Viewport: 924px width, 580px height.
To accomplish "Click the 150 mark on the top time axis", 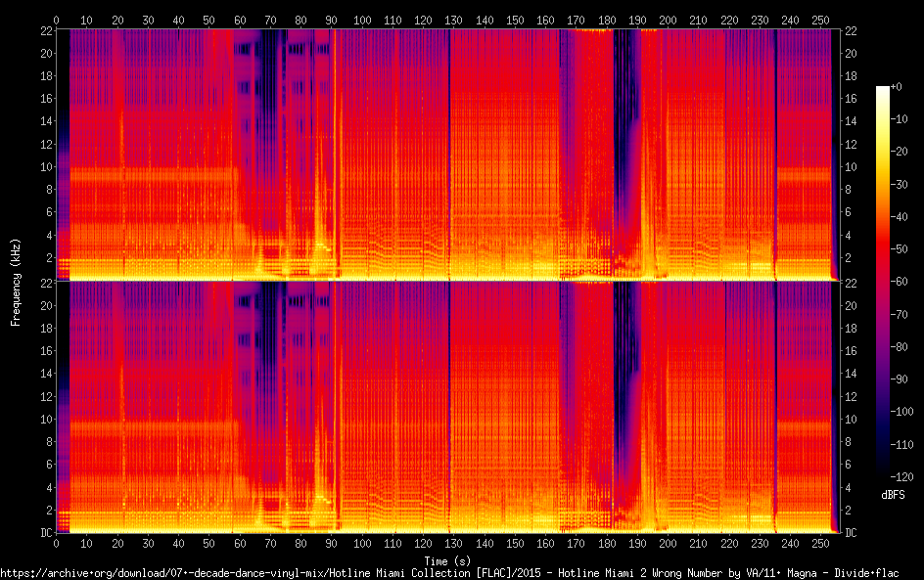I will (x=515, y=20).
